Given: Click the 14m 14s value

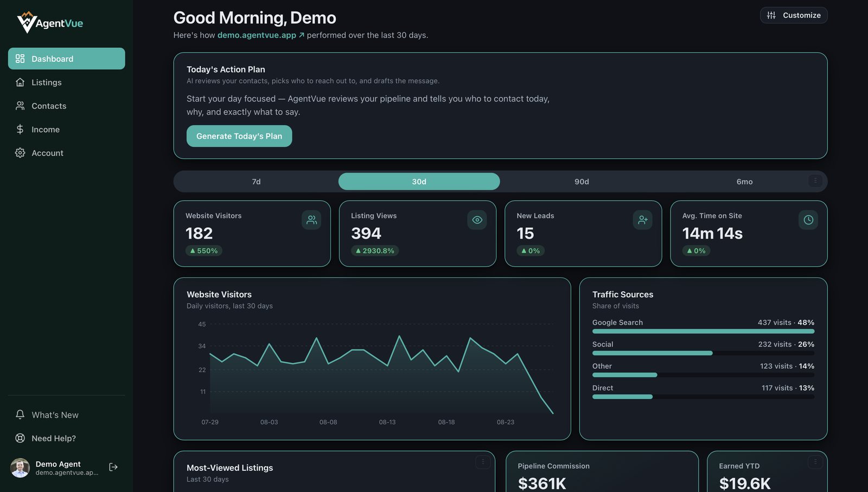Looking at the screenshot, I should 712,233.
